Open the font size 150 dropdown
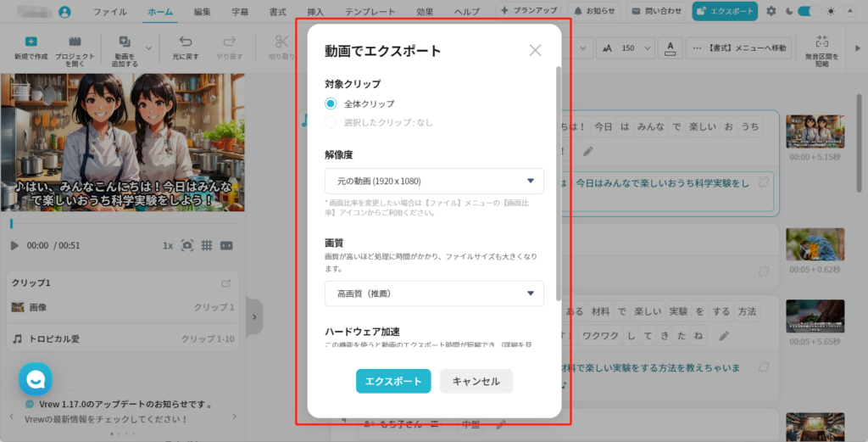Viewport: 868px width, 442px height. tap(626, 48)
